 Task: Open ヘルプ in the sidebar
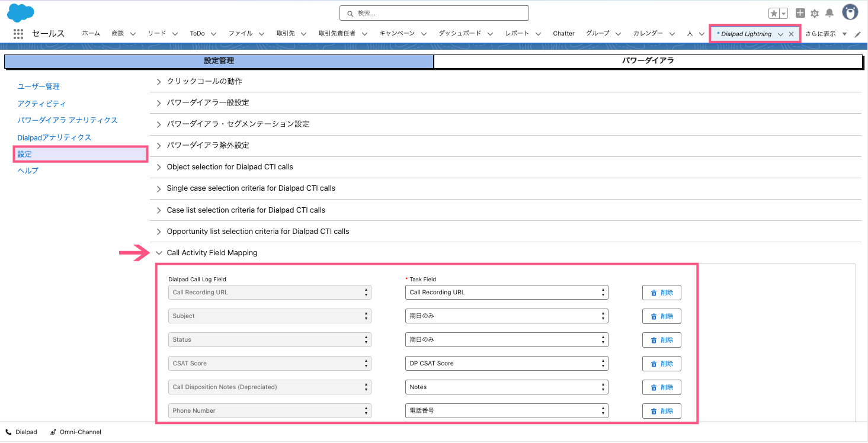point(28,171)
